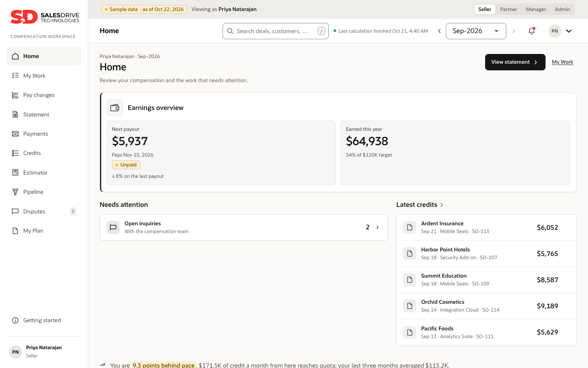Switch to Manager role view
Viewport: 588px width, 368px height.
click(536, 9)
